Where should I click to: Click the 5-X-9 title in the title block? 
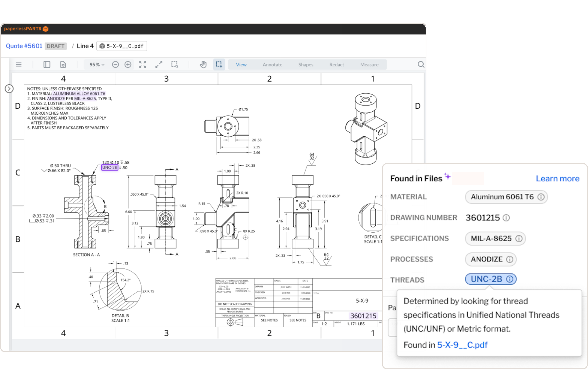(x=362, y=301)
